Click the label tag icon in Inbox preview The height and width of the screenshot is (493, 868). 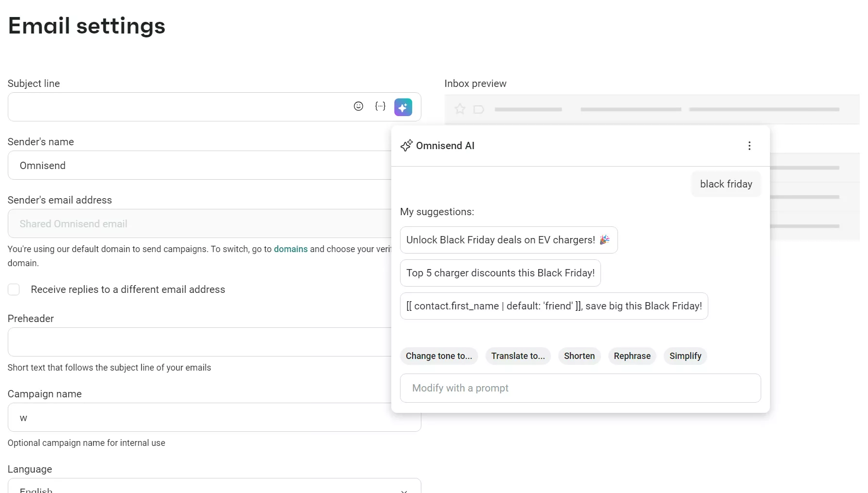tap(479, 109)
